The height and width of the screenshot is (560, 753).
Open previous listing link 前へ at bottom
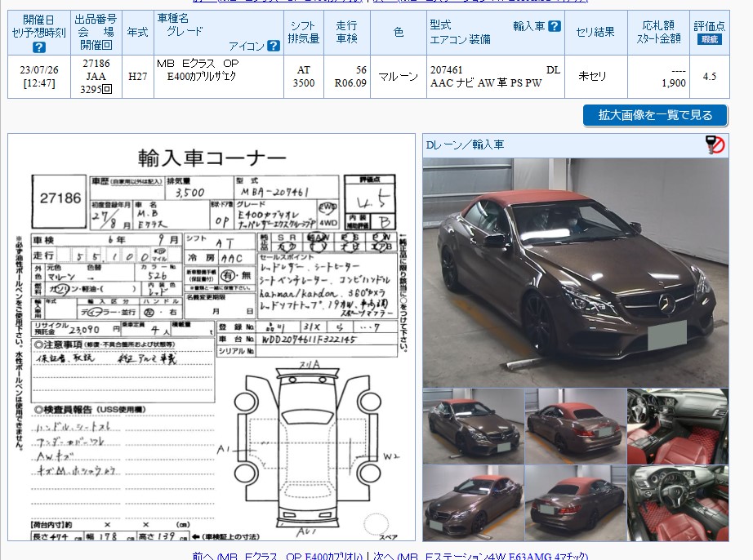point(277,556)
